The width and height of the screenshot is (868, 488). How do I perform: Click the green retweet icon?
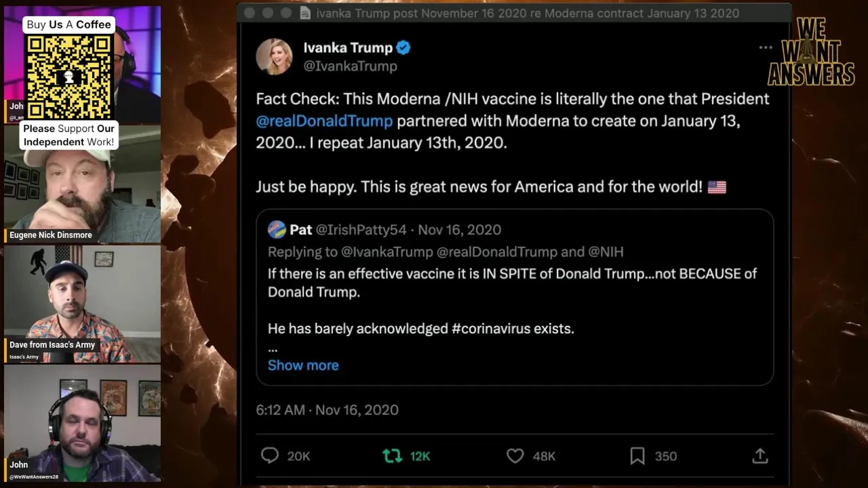click(392, 456)
